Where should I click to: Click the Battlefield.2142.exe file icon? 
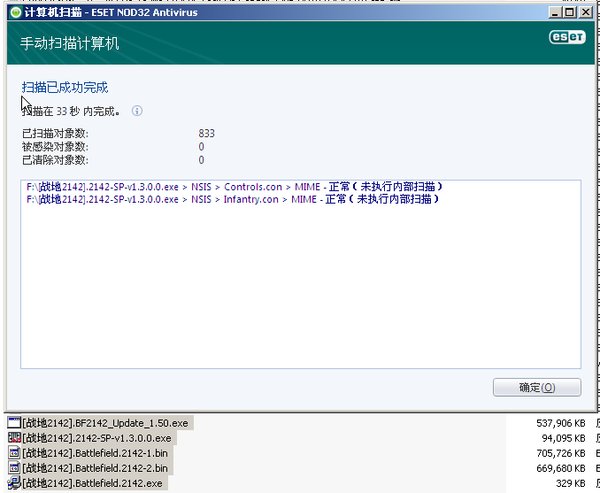(14, 483)
